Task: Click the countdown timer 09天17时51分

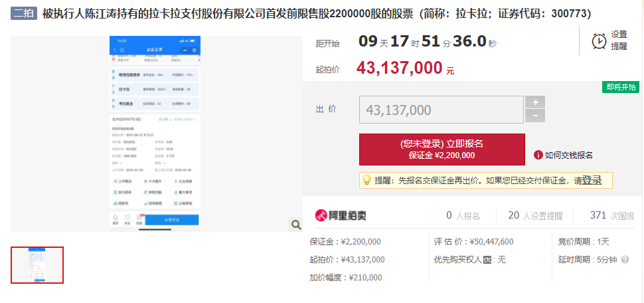Action: (428, 41)
